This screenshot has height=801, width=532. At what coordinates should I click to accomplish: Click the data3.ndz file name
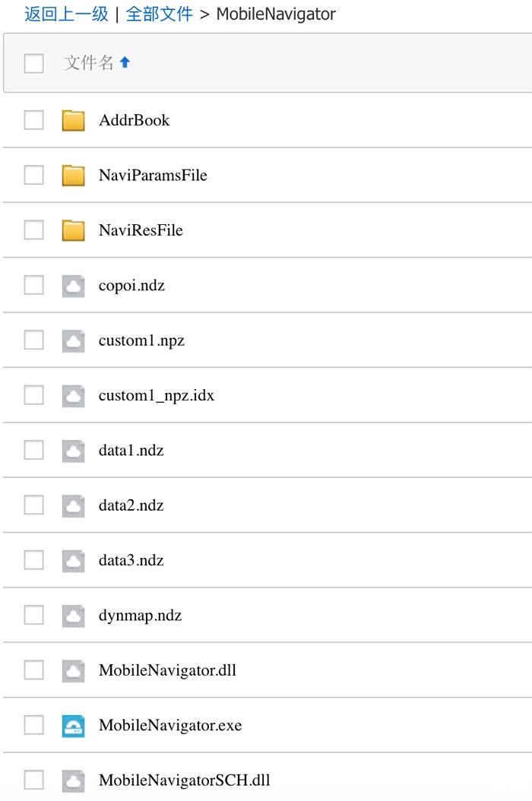click(x=131, y=561)
